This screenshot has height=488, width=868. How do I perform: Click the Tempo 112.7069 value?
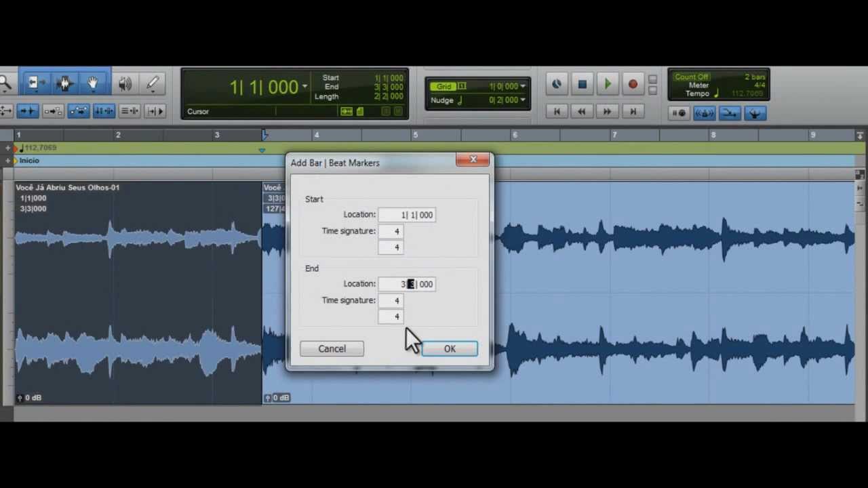point(748,94)
